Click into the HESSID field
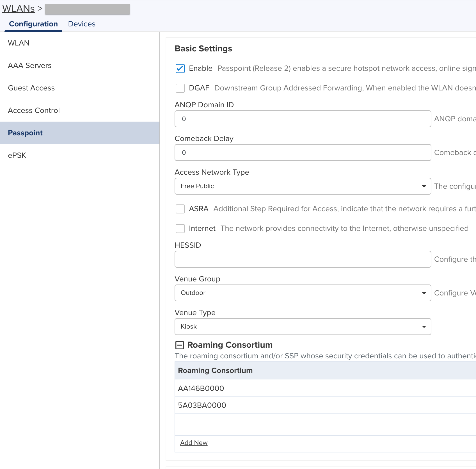The height and width of the screenshot is (469, 476). coord(303,259)
